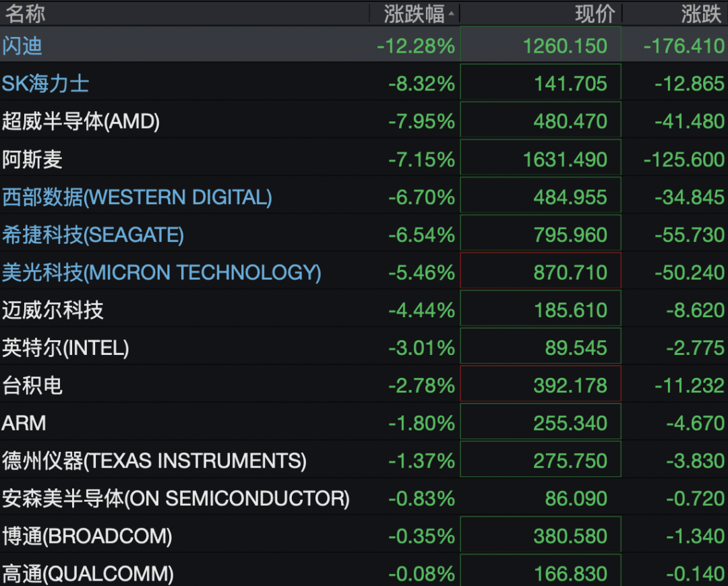Select 超威半导体(AMD) row name
728x586 pixels.
coord(81,121)
